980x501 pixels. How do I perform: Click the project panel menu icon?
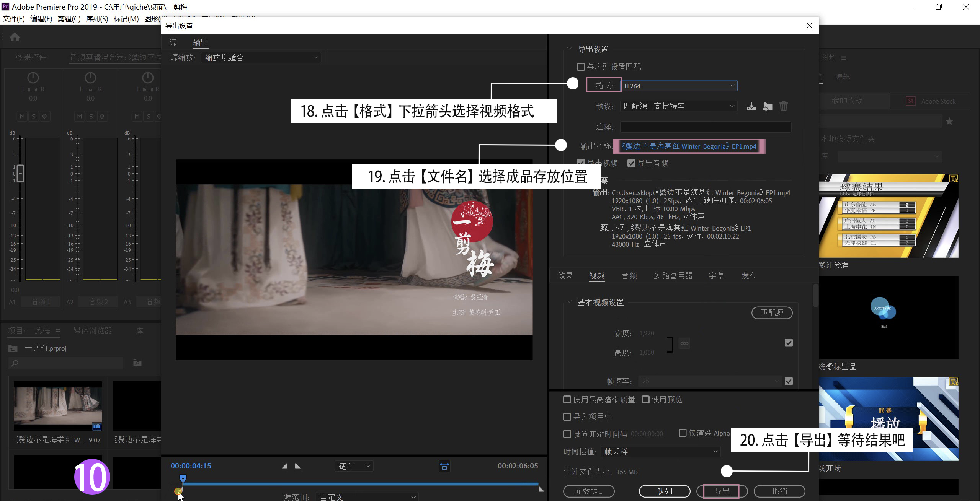click(58, 331)
